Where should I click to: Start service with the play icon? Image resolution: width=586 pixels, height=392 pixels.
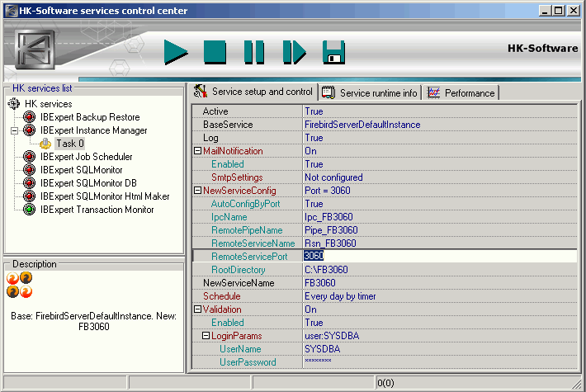coord(176,52)
